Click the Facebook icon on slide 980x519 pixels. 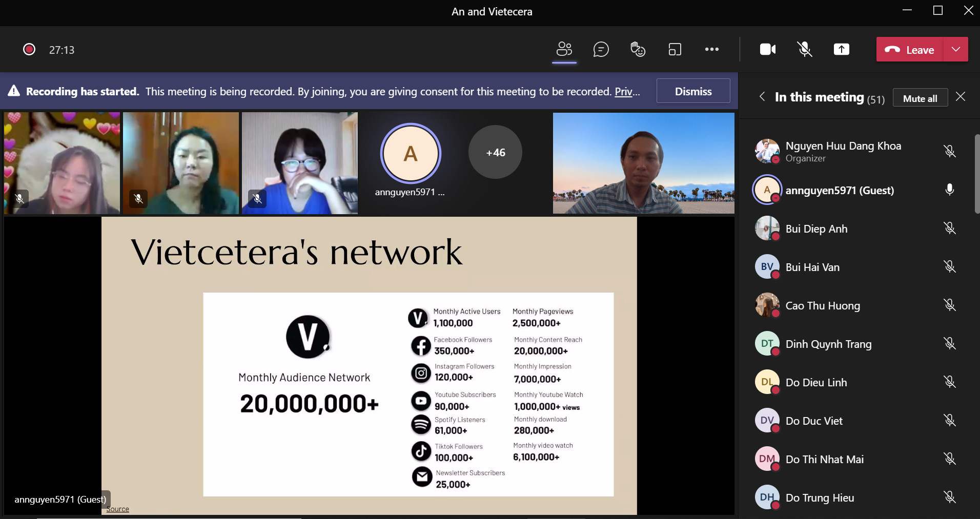[x=421, y=346]
